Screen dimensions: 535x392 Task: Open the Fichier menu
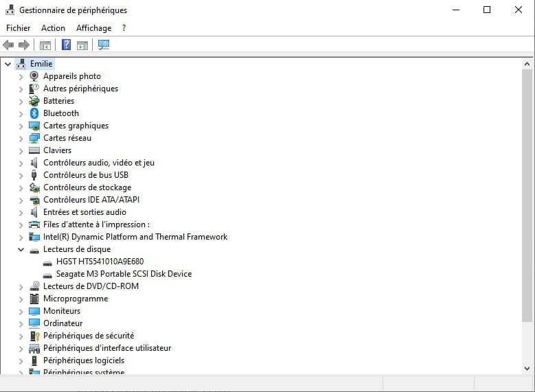(19, 28)
